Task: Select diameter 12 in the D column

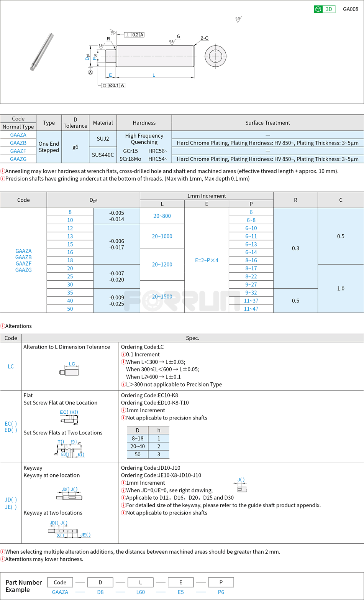Action: pyautogui.click(x=70, y=228)
